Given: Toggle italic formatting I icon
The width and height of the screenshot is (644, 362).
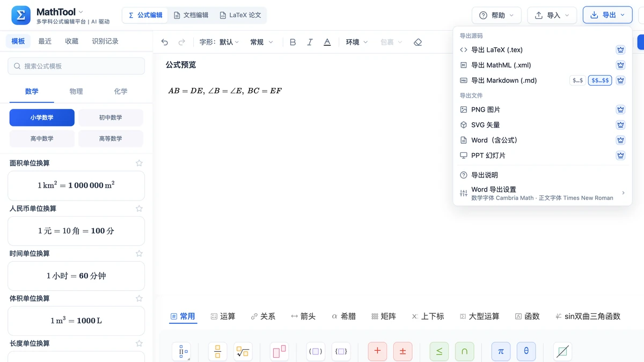Looking at the screenshot, I should click(310, 42).
